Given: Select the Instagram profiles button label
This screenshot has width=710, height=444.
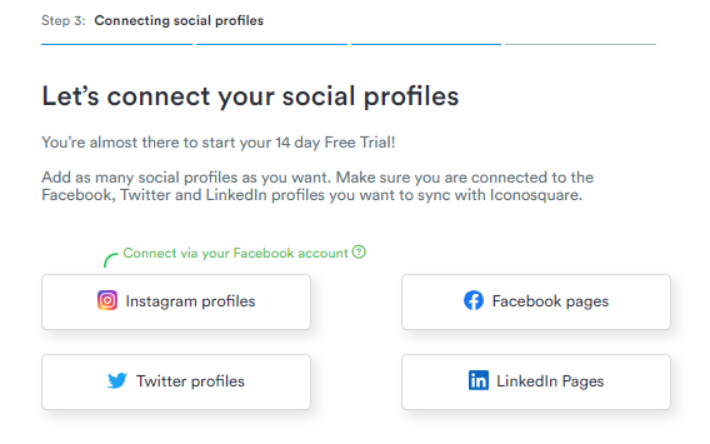Looking at the screenshot, I should 190,301.
